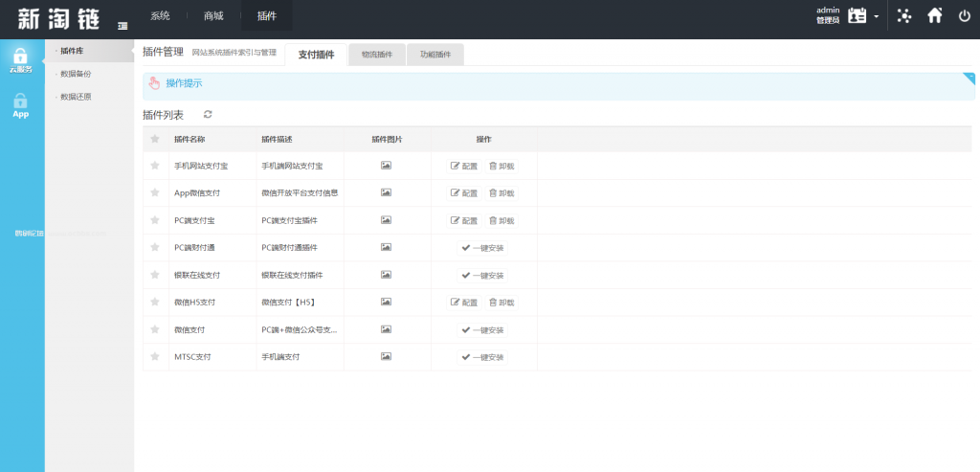View picture icon for PC端支付宝

point(387,220)
